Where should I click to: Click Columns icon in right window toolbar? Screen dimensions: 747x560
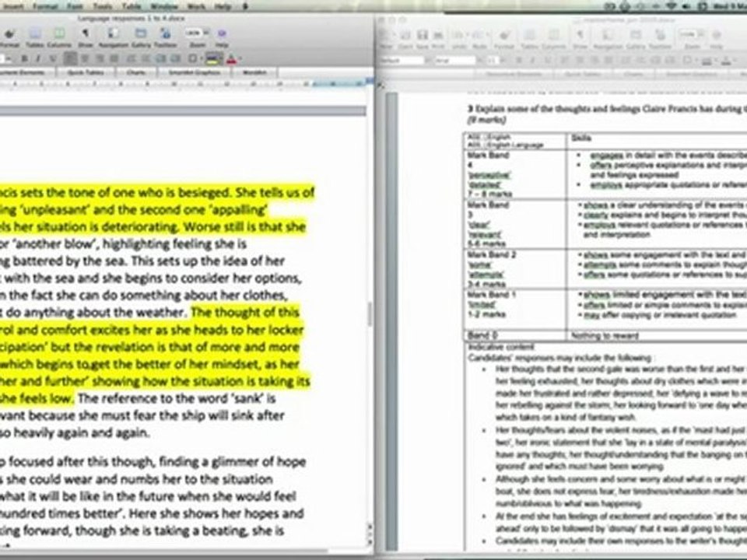[x=554, y=35]
